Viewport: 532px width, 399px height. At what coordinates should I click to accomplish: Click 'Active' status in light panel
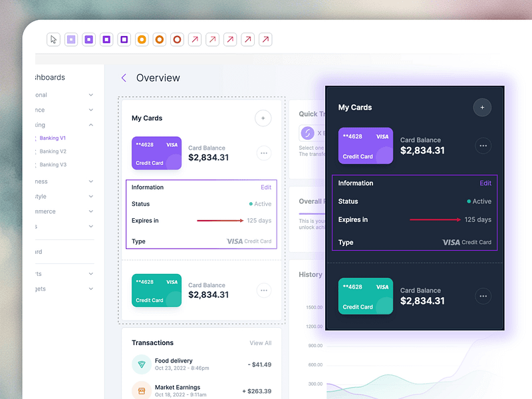(x=260, y=204)
